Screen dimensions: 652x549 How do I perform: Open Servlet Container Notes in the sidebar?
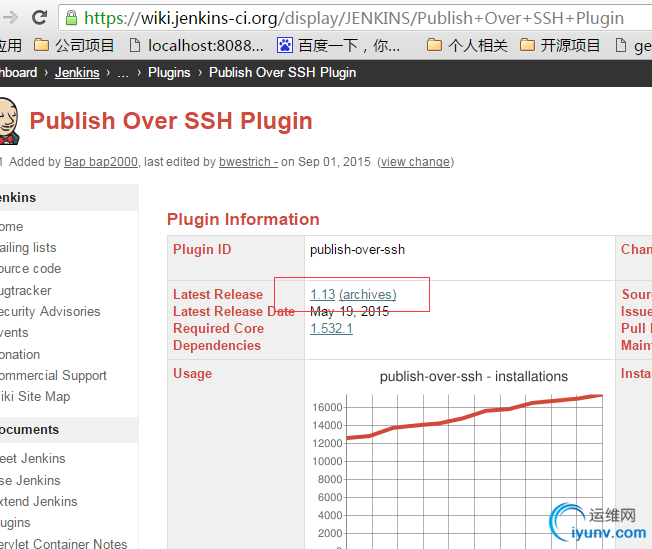(64, 544)
